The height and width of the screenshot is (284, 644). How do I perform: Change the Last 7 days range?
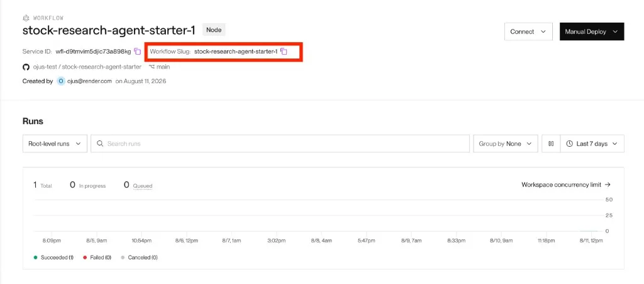click(x=592, y=144)
